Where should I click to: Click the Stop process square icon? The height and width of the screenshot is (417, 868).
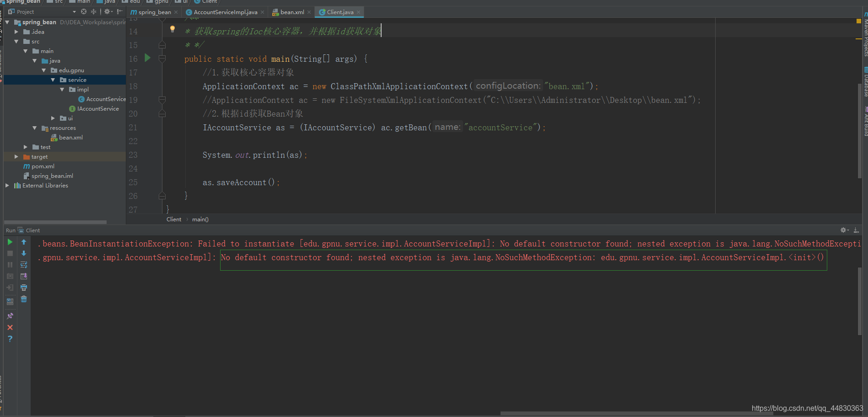pos(10,253)
